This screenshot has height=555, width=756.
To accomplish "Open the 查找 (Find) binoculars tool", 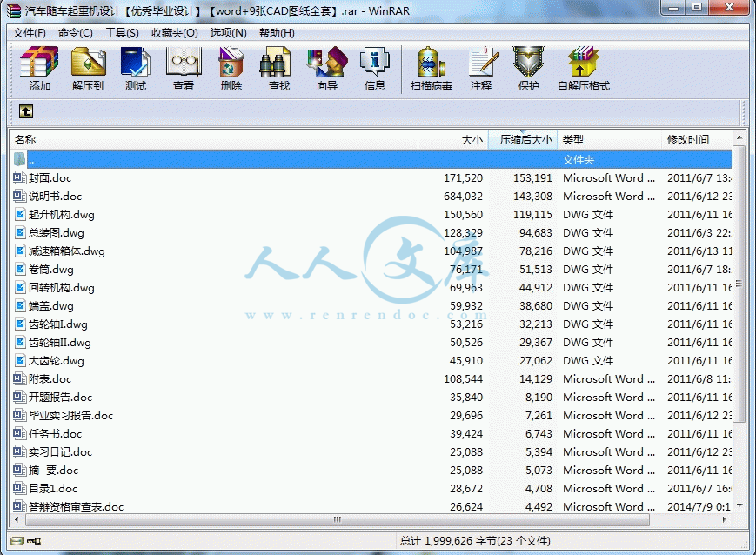I will pyautogui.click(x=278, y=69).
